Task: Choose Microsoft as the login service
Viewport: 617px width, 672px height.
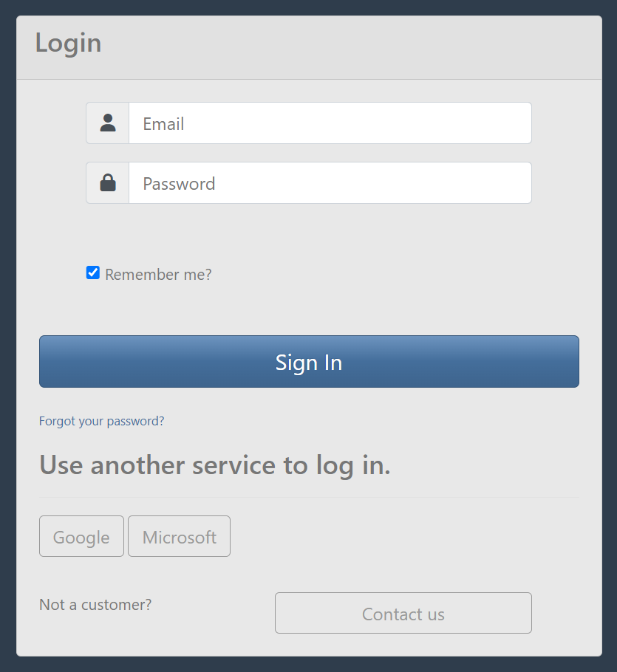Action: [x=179, y=537]
